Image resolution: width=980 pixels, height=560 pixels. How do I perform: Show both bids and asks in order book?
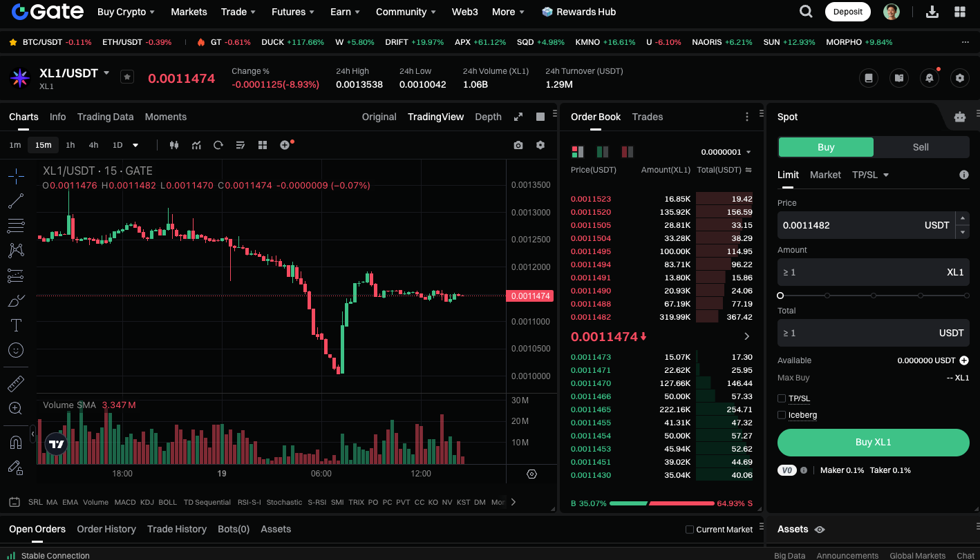coord(577,152)
